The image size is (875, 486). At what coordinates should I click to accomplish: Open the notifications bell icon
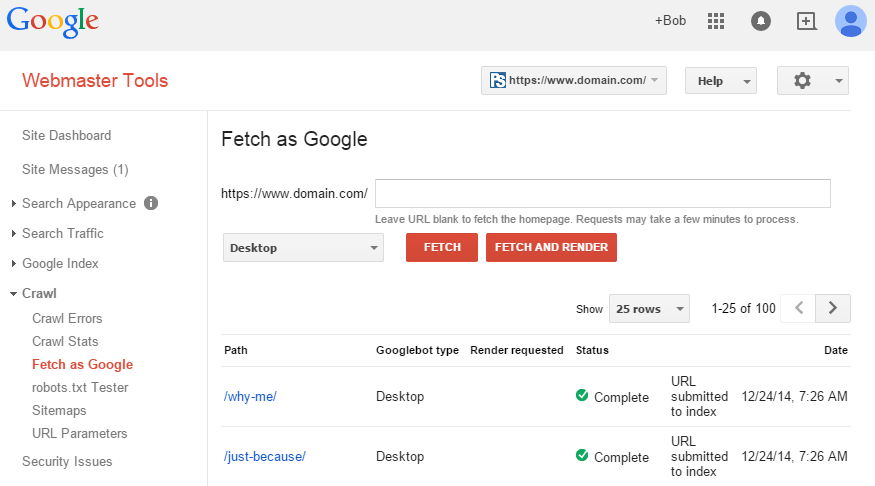tap(761, 21)
